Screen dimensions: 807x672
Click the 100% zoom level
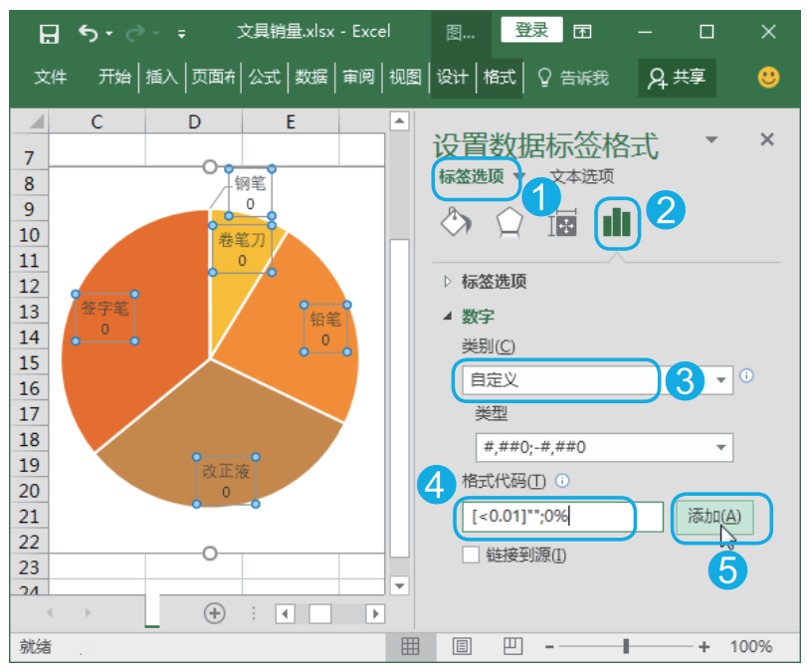(751, 646)
